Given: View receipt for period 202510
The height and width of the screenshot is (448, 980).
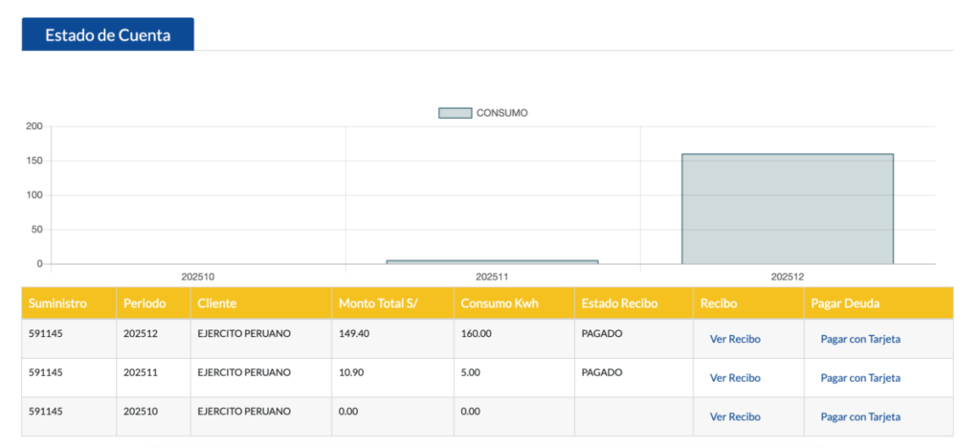Looking at the screenshot, I should coord(735,417).
